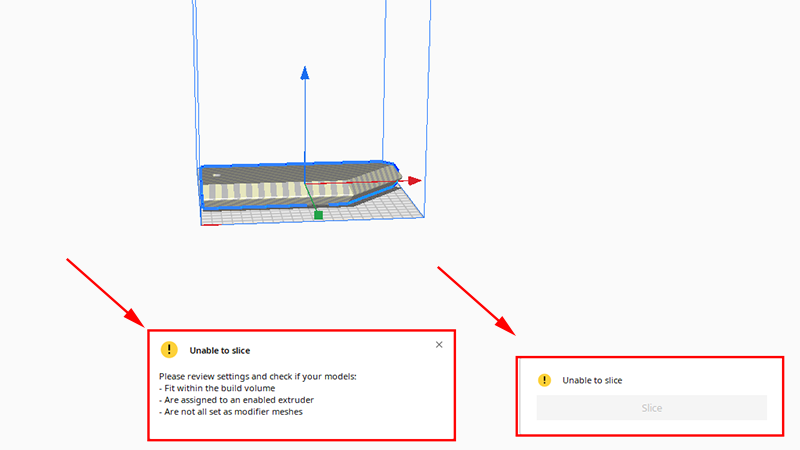Click 'Are assigned to an enabled extruder' line
The image size is (800, 450).
(239, 400)
